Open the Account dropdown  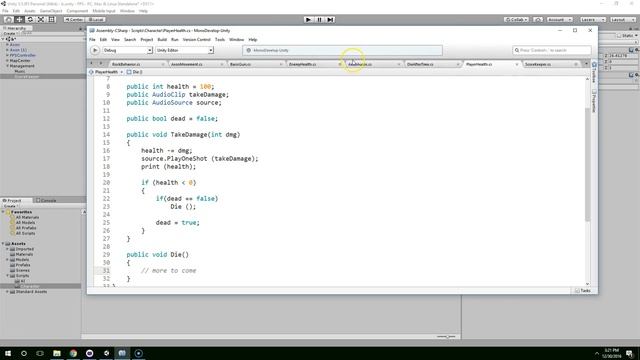click(x=559, y=20)
